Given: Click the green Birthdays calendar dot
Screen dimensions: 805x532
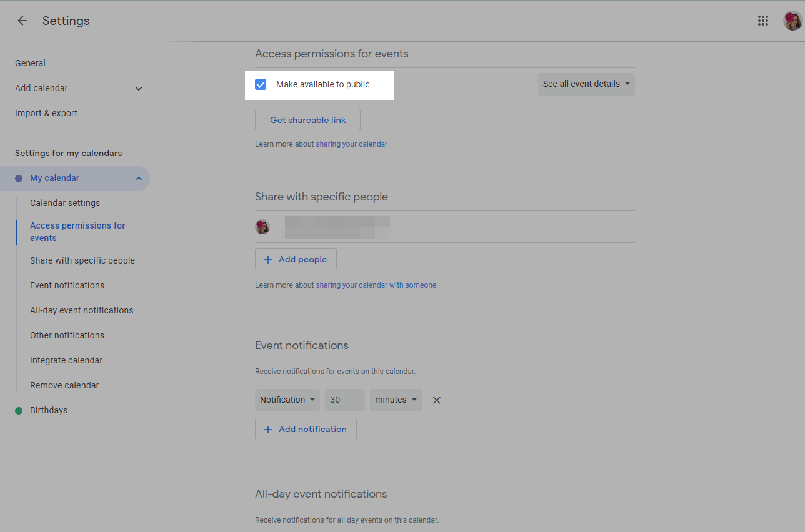Looking at the screenshot, I should (x=19, y=411).
